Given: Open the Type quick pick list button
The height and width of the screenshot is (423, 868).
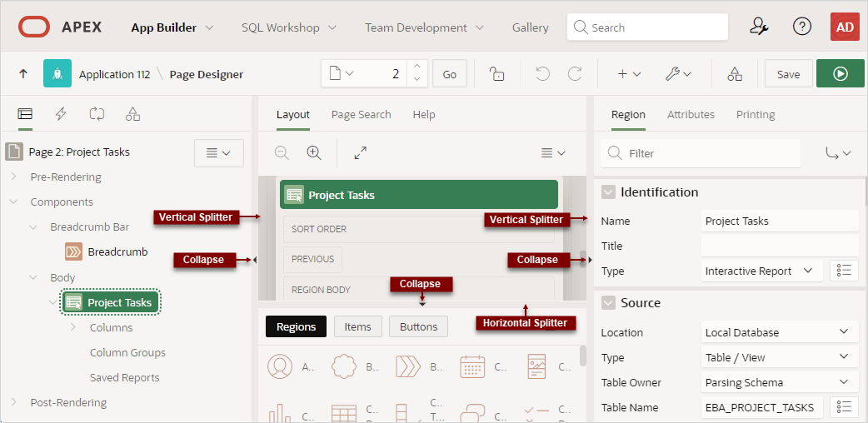Looking at the screenshot, I should [x=844, y=271].
